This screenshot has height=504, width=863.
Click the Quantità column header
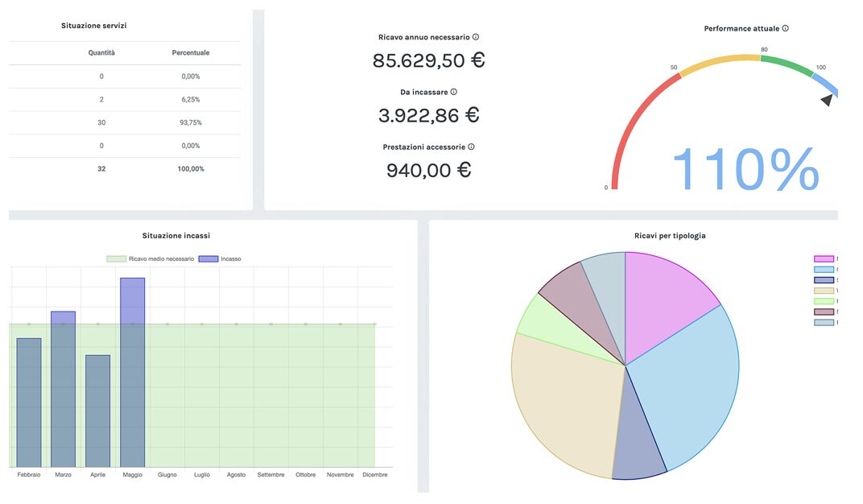click(x=101, y=53)
